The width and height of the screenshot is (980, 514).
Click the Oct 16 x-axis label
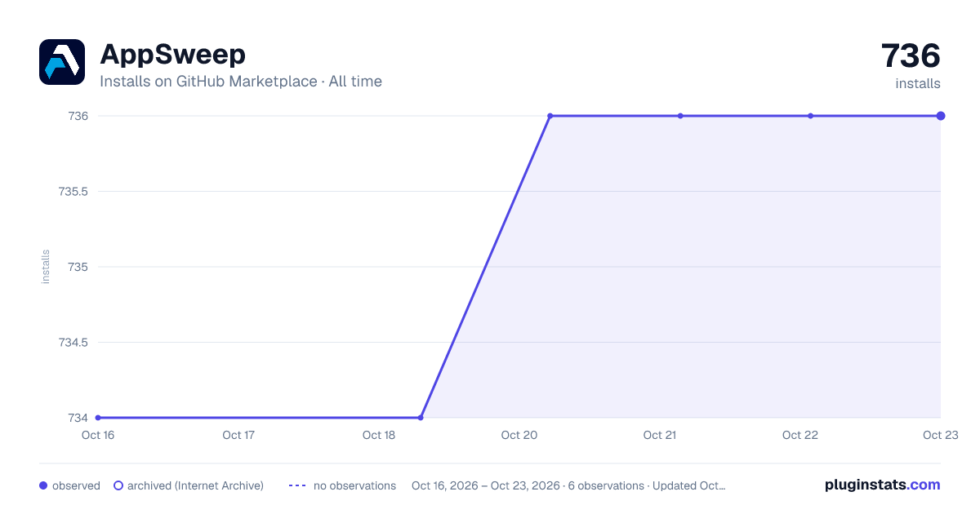[98, 435]
